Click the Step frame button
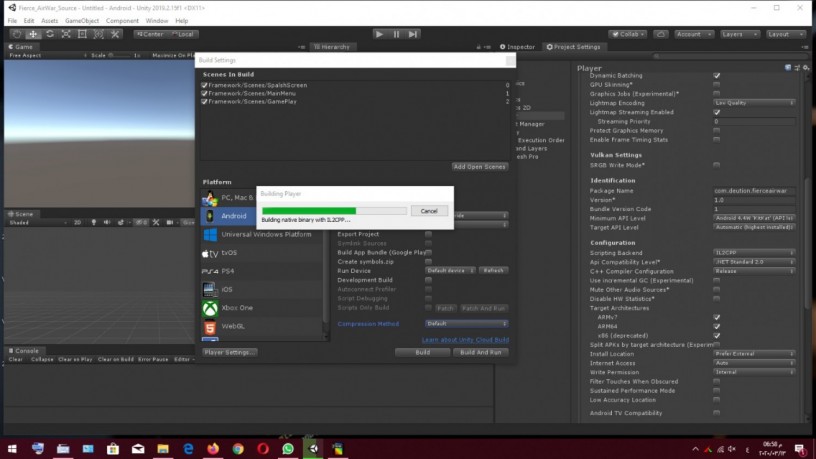This screenshot has width=816, height=459. pyautogui.click(x=413, y=34)
